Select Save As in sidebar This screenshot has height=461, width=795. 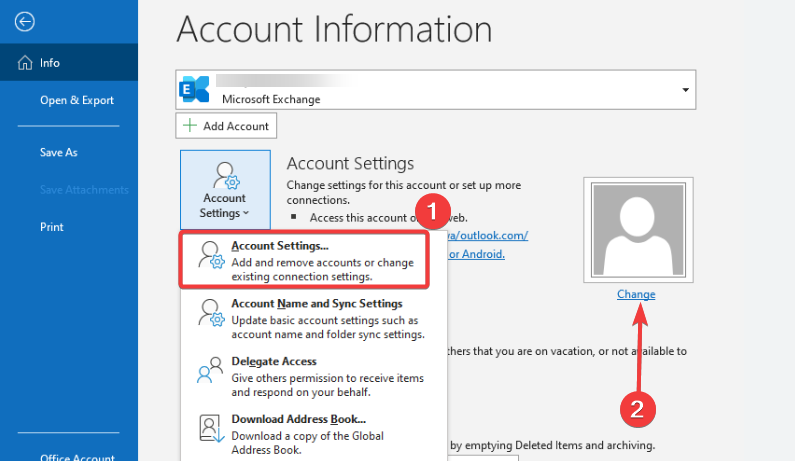[x=59, y=152]
